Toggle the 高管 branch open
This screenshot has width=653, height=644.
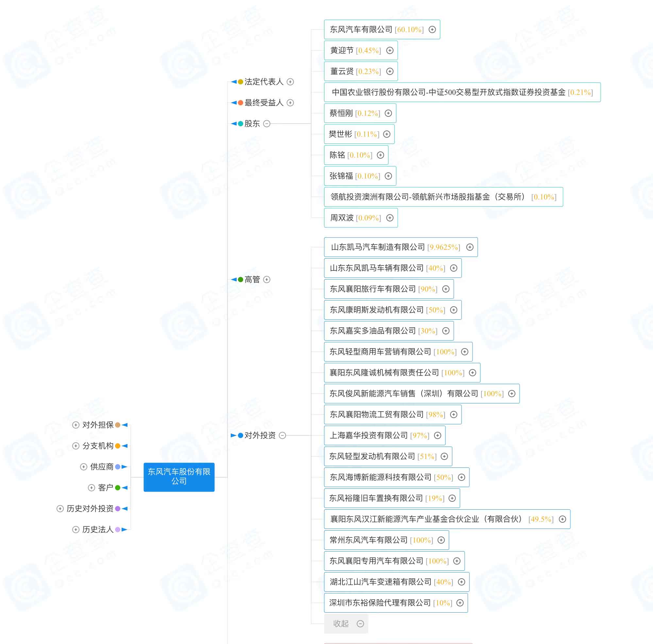[x=267, y=280]
